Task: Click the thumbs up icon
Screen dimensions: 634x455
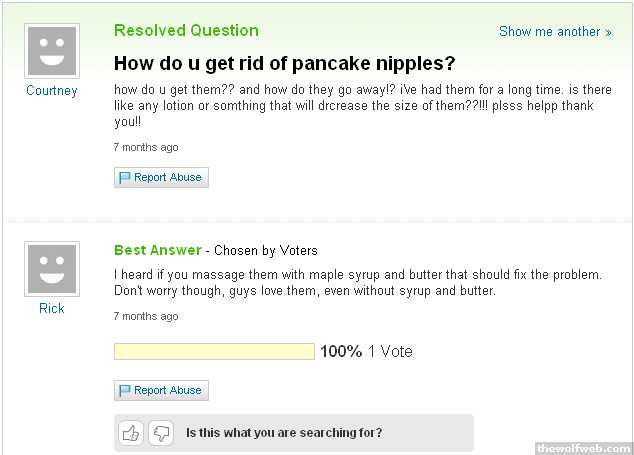Action: pos(132,433)
